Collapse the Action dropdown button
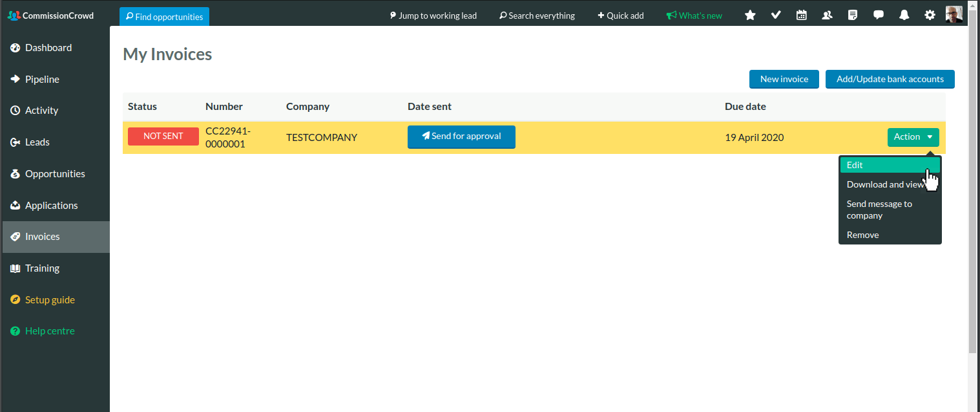 pyautogui.click(x=913, y=137)
